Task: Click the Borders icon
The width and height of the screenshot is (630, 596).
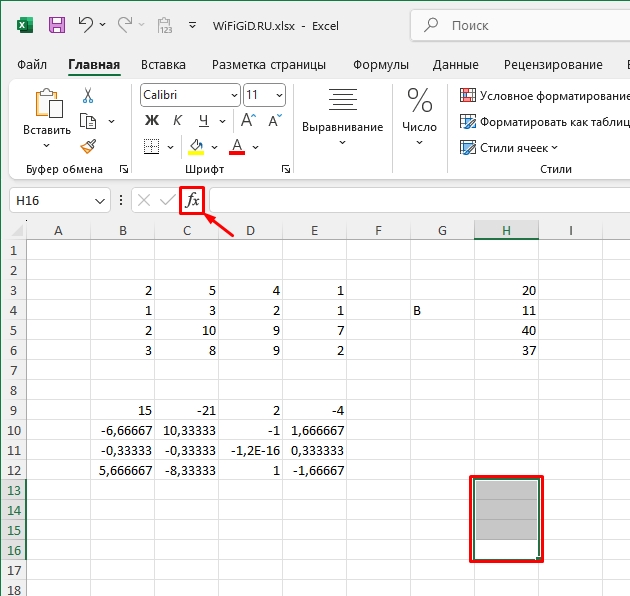Action: tap(151, 147)
